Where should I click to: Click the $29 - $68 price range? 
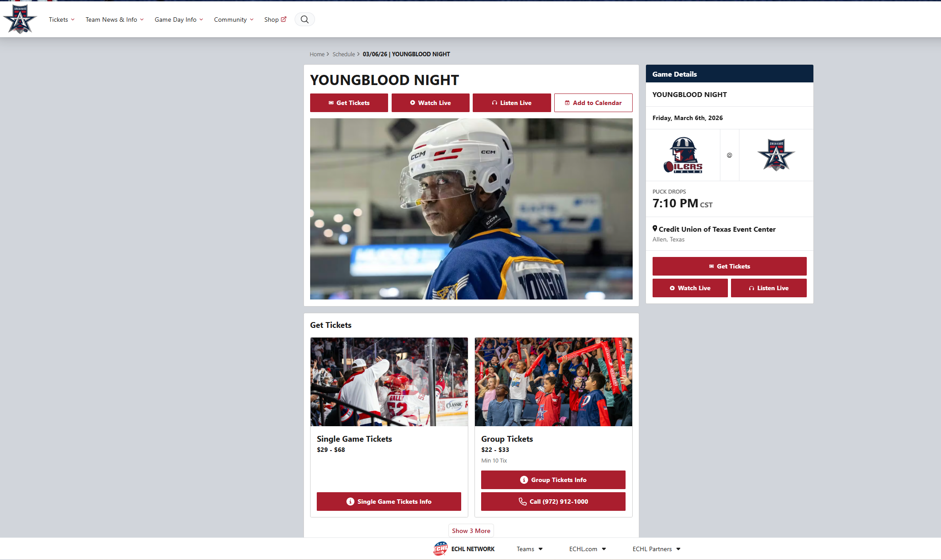tap(331, 450)
